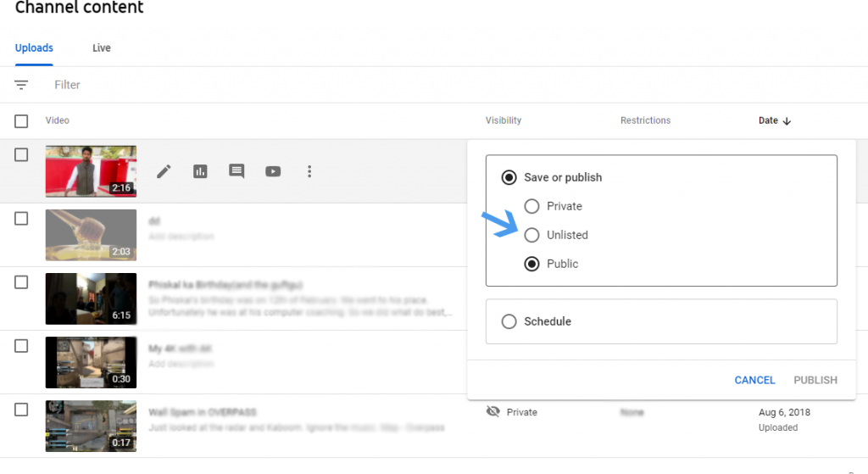Click the crossed-eye Private visibility icon
Viewport: 868px width, 474px height.
click(492, 411)
